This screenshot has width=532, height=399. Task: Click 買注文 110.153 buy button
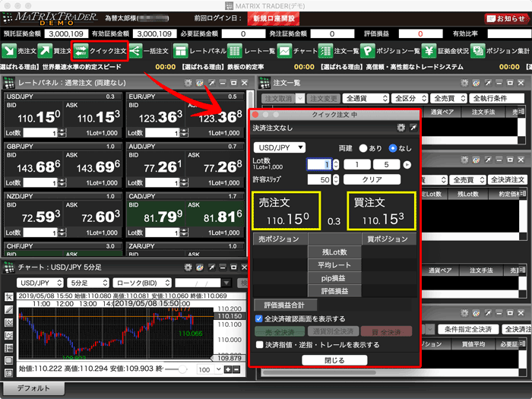[382, 211]
